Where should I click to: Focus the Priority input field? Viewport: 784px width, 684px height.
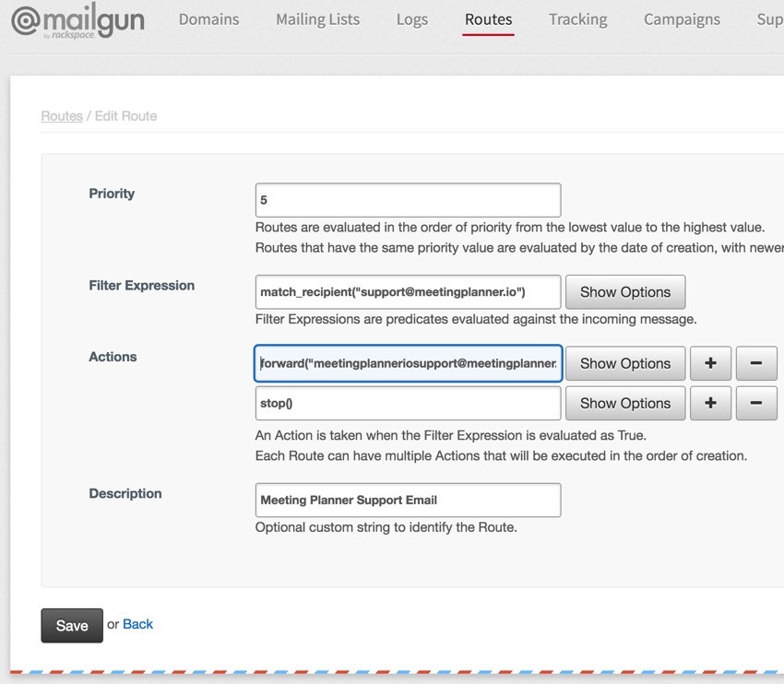click(408, 200)
